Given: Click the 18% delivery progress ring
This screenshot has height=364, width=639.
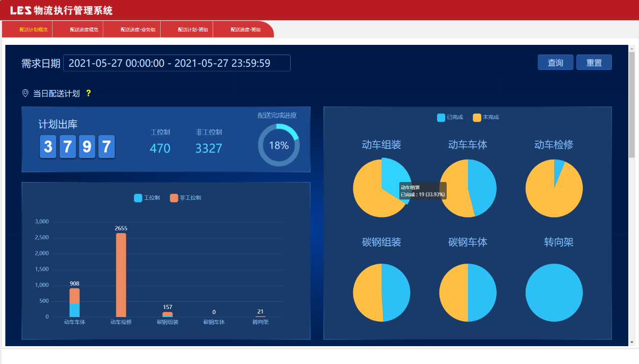Looking at the screenshot, I should coord(278,145).
